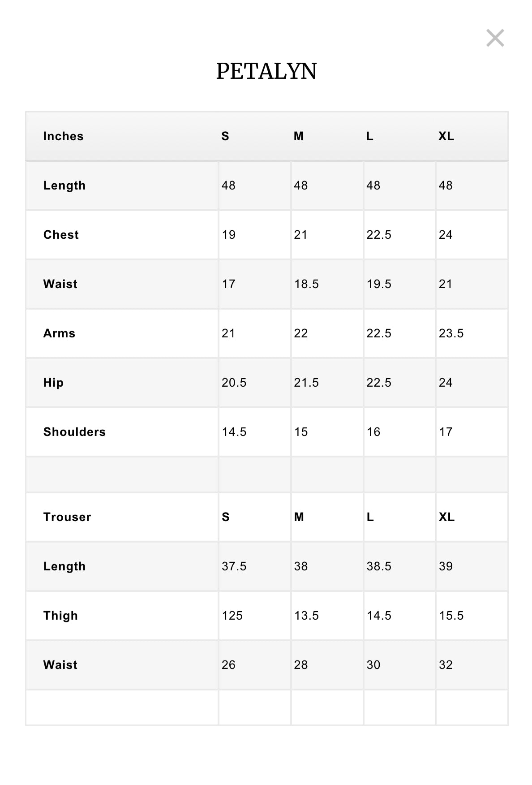The height and width of the screenshot is (785, 532).
Task: Click Trouser Waist value 32
Action: pyautogui.click(x=446, y=665)
